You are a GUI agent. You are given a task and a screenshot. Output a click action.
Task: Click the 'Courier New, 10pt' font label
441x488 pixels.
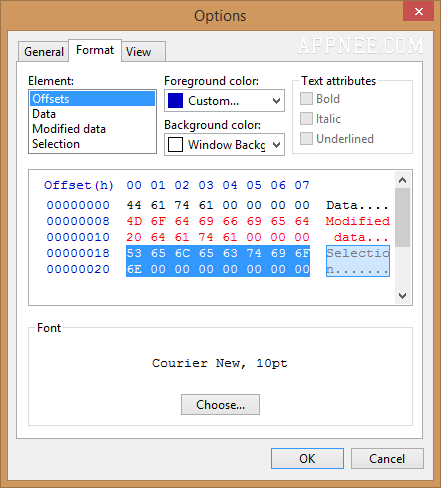click(x=220, y=363)
